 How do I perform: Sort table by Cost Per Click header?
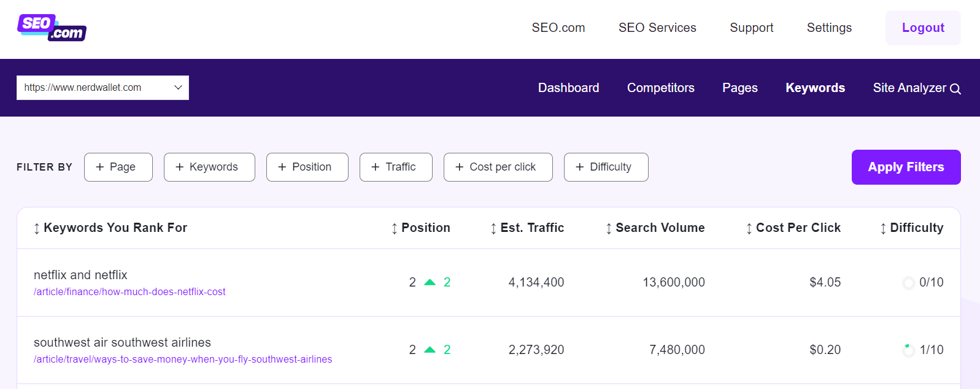(x=798, y=228)
